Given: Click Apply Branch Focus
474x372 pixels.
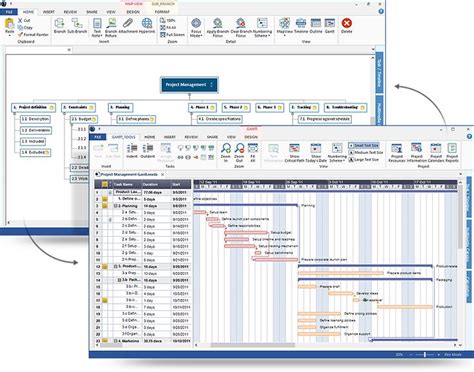Looking at the screenshot, I should tap(217, 27).
